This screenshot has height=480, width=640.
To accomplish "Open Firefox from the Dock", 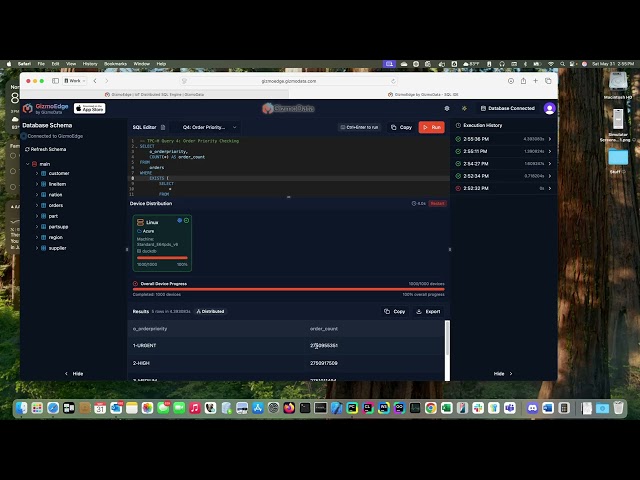I will pos(289,408).
